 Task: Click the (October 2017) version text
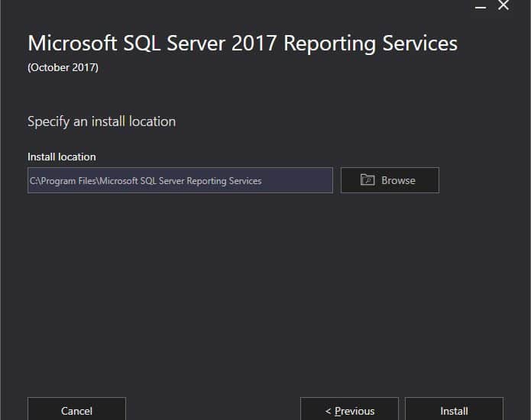point(63,67)
